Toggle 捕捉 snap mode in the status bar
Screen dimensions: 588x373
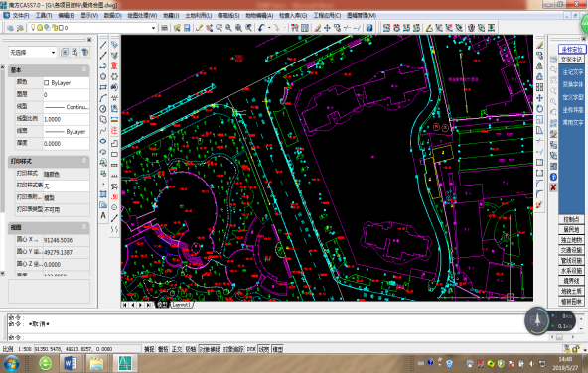(x=149, y=349)
